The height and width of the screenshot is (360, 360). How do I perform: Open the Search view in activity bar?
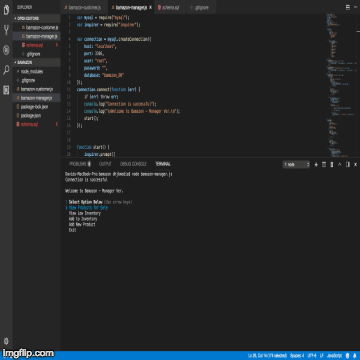pyautogui.click(x=6, y=70)
